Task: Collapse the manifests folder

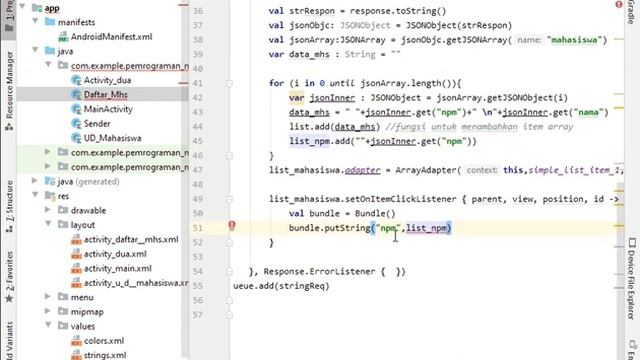Action: coord(36,21)
